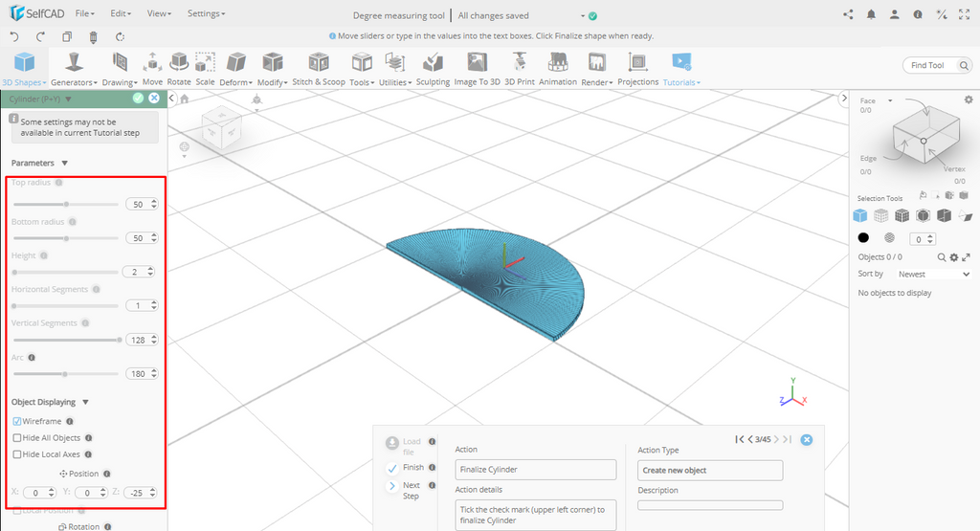Select the Scale tool

(x=205, y=69)
